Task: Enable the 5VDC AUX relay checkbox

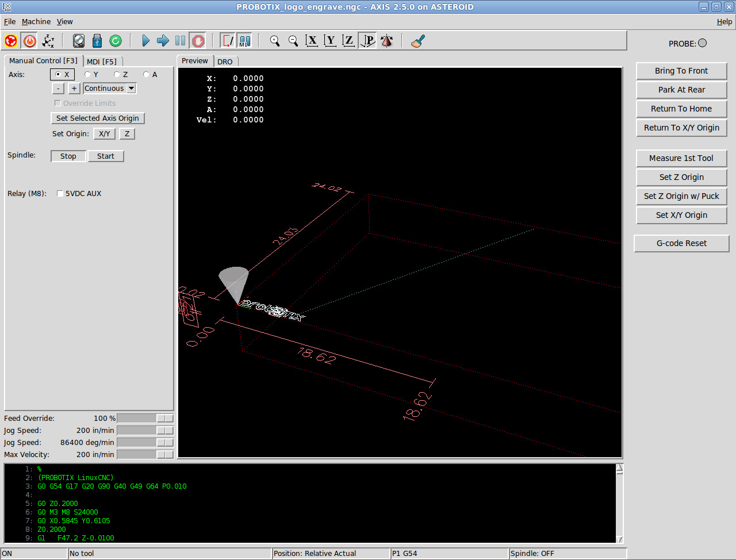Action: (60, 194)
